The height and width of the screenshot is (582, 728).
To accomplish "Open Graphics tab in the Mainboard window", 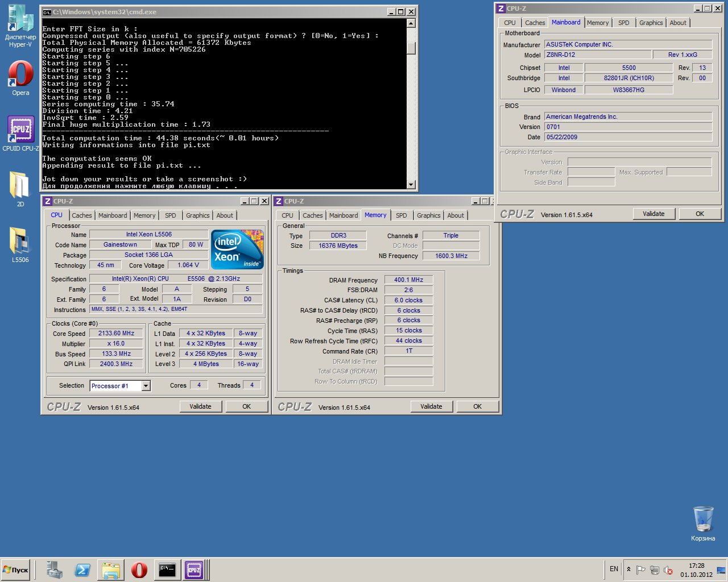I will click(x=651, y=23).
